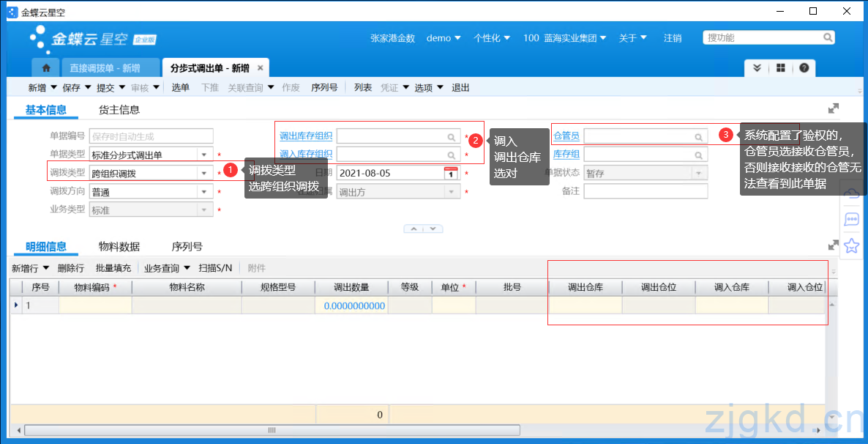
Task: Click the chat message icon on right sidebar
Action: pos(851,219)
